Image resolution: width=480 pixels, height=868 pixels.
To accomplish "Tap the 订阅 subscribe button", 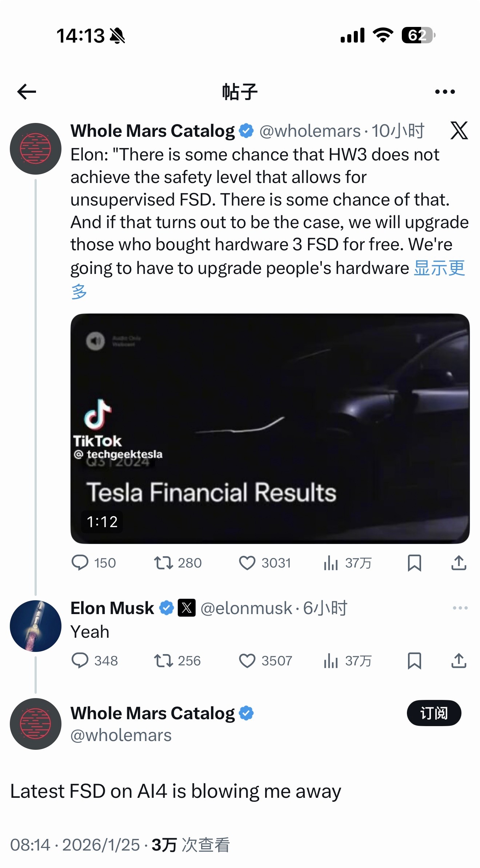I will [x=434, y=713].
